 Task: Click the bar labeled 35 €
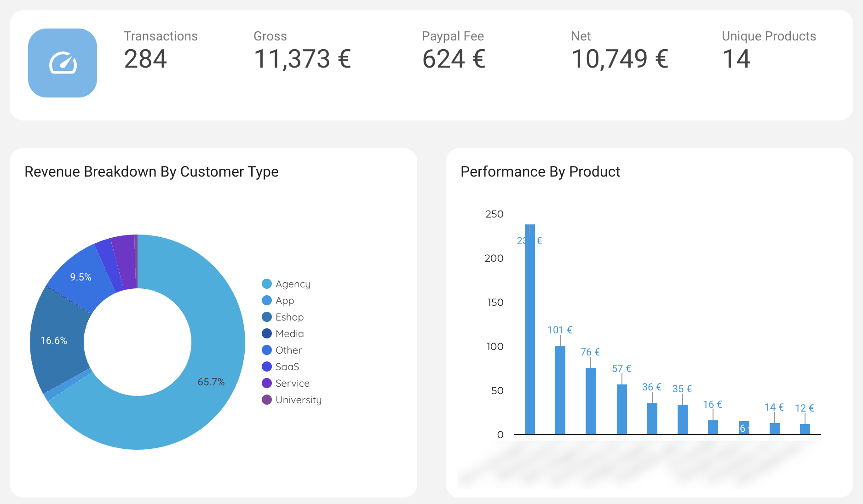683,419
